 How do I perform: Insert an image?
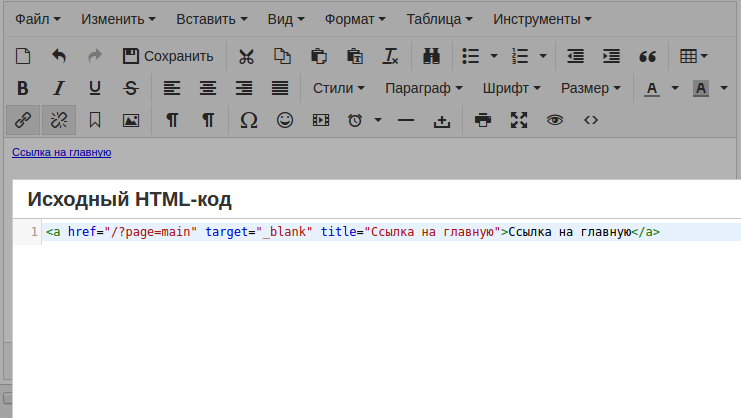(131, 120)
